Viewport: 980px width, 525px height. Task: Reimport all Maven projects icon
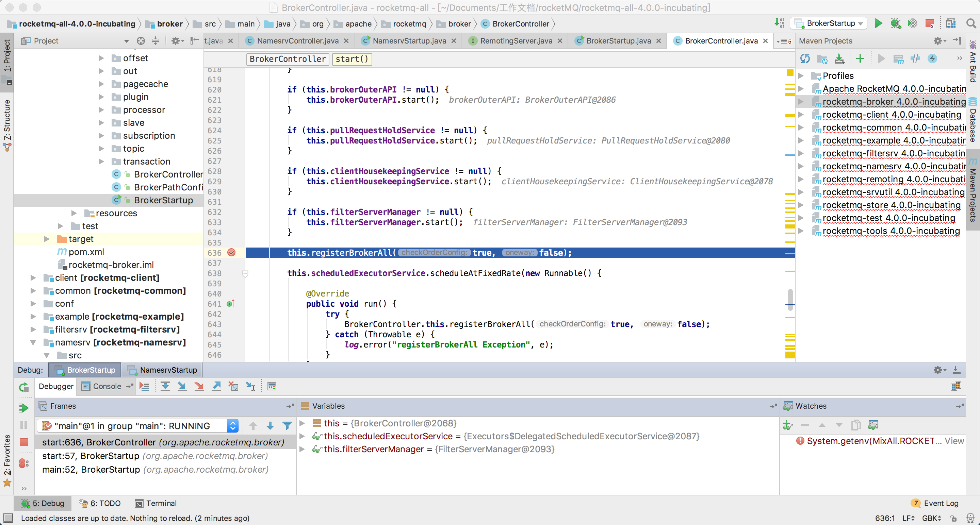805,59
